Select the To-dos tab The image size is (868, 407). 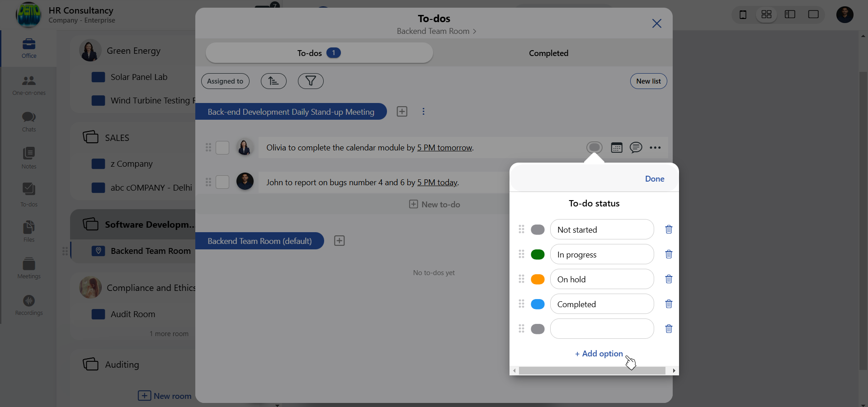click(319, 53)
